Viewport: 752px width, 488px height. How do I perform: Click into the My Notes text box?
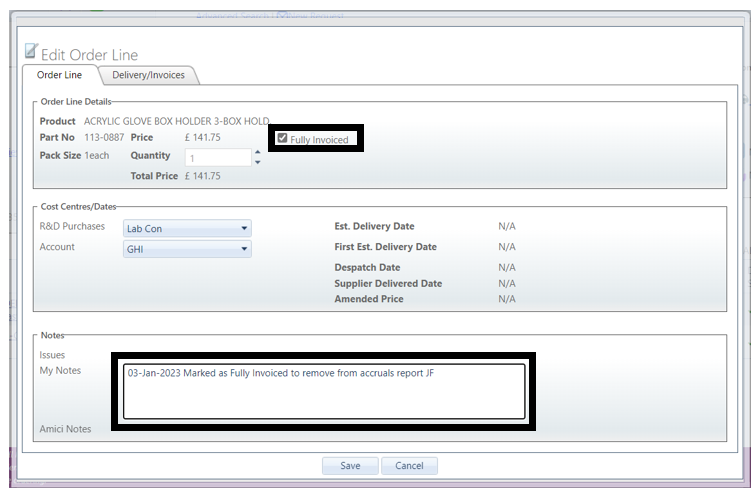coord(324,391)
